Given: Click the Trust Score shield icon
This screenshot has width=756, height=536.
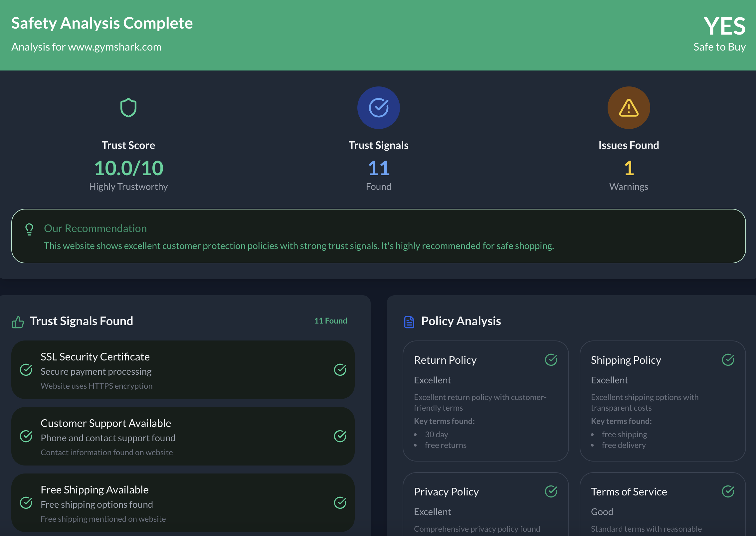Looking at the screenshot, I should click(x=128, y=108).
